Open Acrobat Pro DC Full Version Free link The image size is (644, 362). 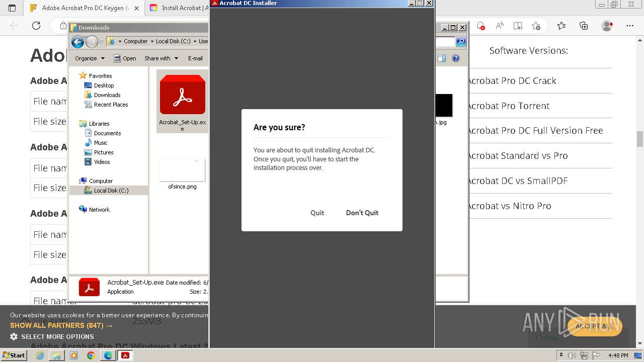pos(535,131)
